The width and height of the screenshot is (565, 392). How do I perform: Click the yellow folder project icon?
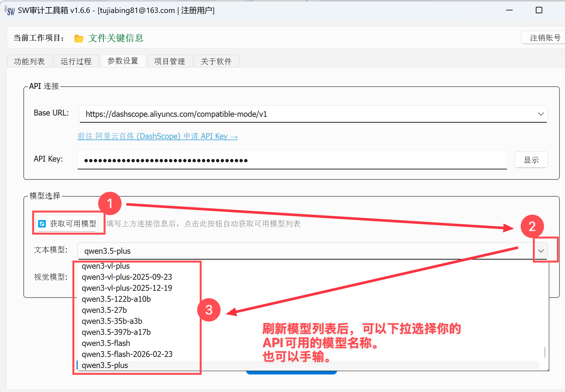79,39
